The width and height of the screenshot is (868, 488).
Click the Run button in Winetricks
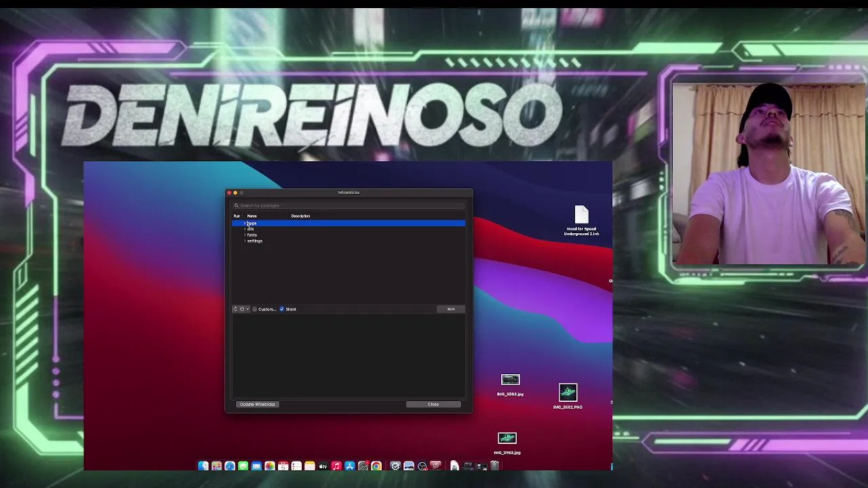point(451,309)
